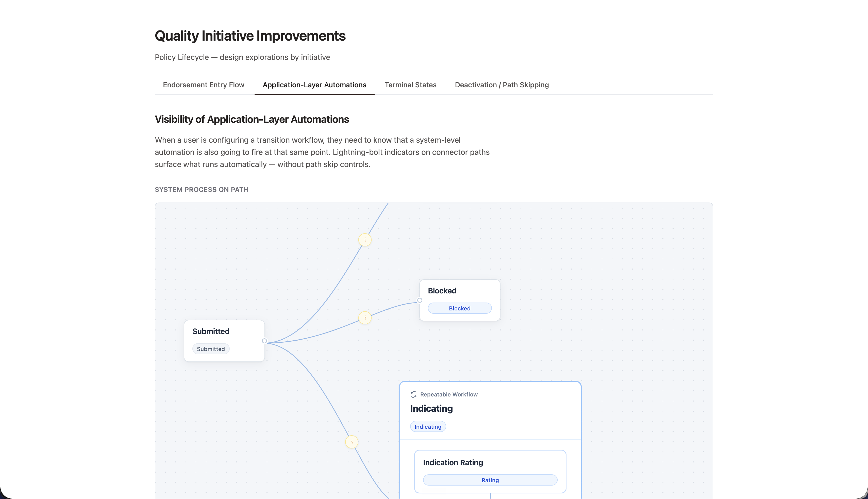Click the Rating status pill
Viewport: 868px width, 499px height.
coord(490,480)
